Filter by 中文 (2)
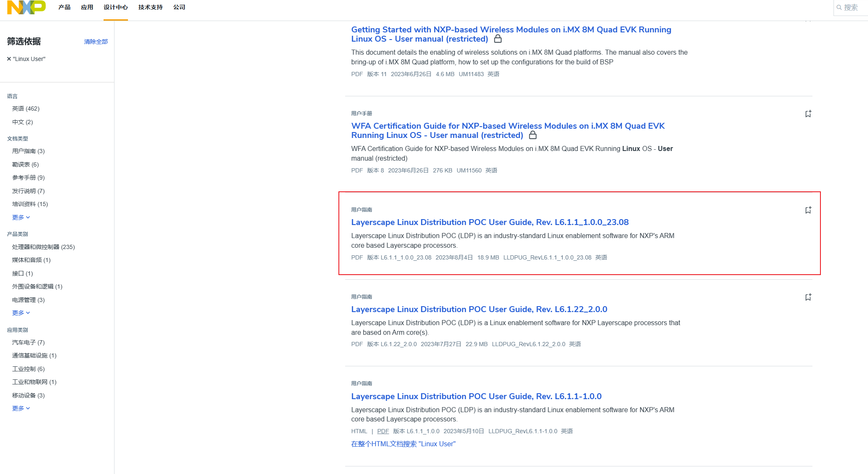The width and height of the screenshot is (868, 474). 22,122
